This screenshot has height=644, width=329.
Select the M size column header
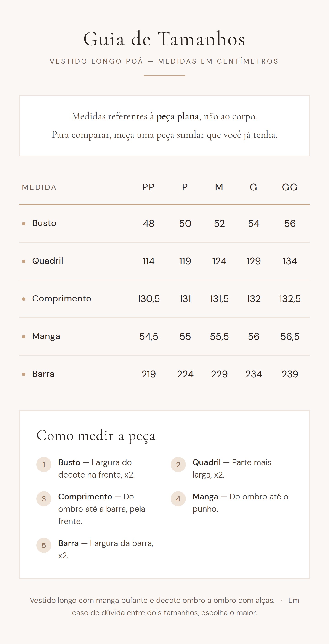[x=219, y=187]
